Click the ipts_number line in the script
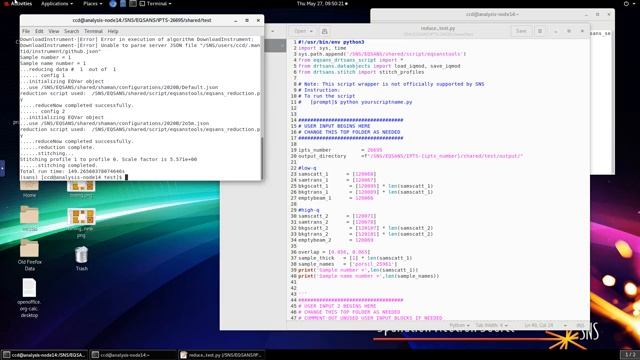 (340, 150)
